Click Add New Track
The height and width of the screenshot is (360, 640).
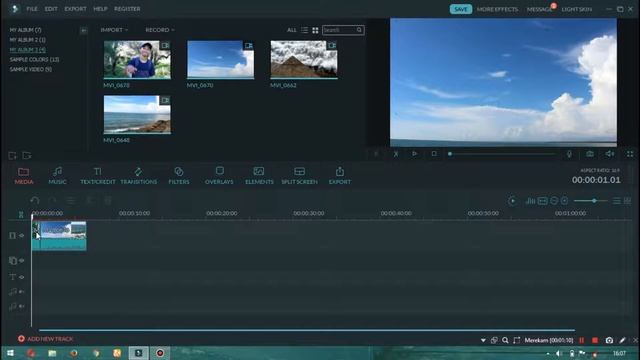point(45,339)
